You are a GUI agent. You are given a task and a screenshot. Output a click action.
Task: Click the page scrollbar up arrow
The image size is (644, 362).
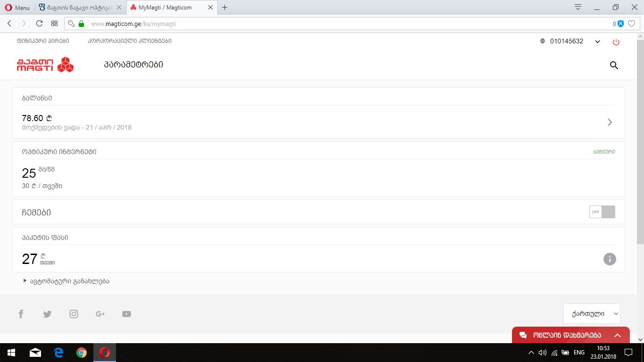[640, 37]
